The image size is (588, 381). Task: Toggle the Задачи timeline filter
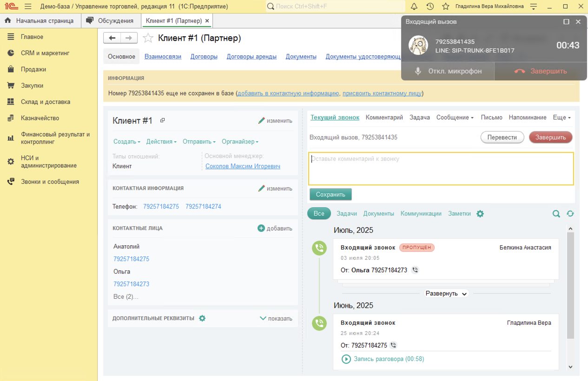(x=347, y=214)
